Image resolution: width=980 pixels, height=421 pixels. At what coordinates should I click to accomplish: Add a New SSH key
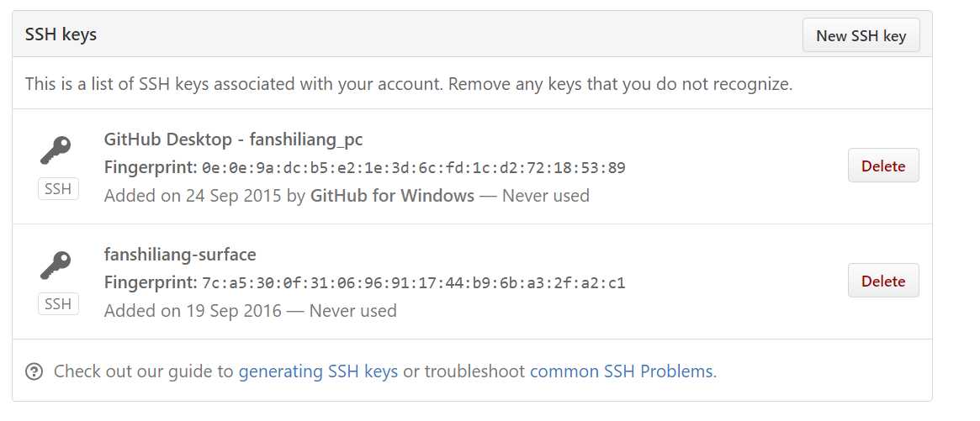point(861,35)
